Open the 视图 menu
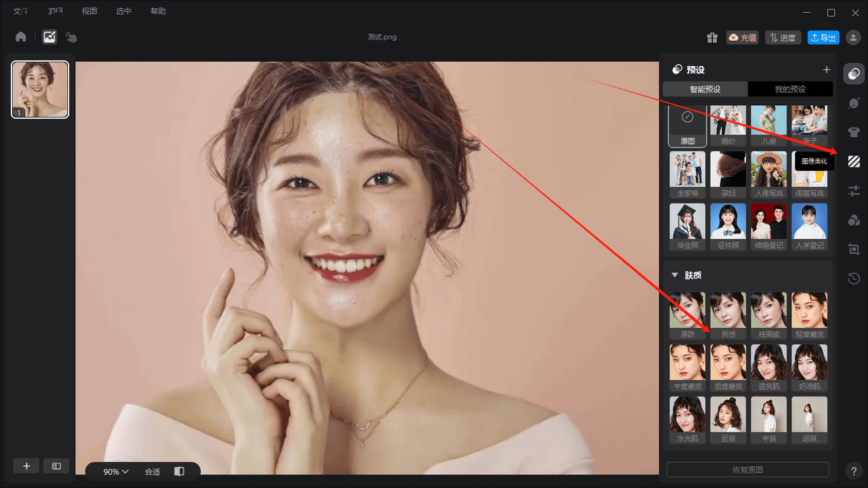The height and width of the screenshot is (488, 868). pyautogui.click(x=90, y=12)
